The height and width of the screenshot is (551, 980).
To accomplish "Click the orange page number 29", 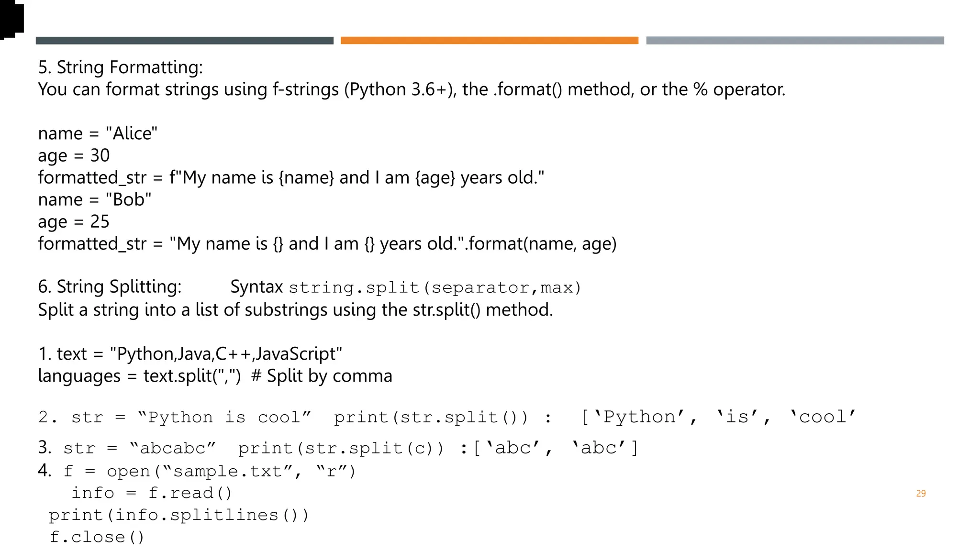I will (x=921, y=493).
